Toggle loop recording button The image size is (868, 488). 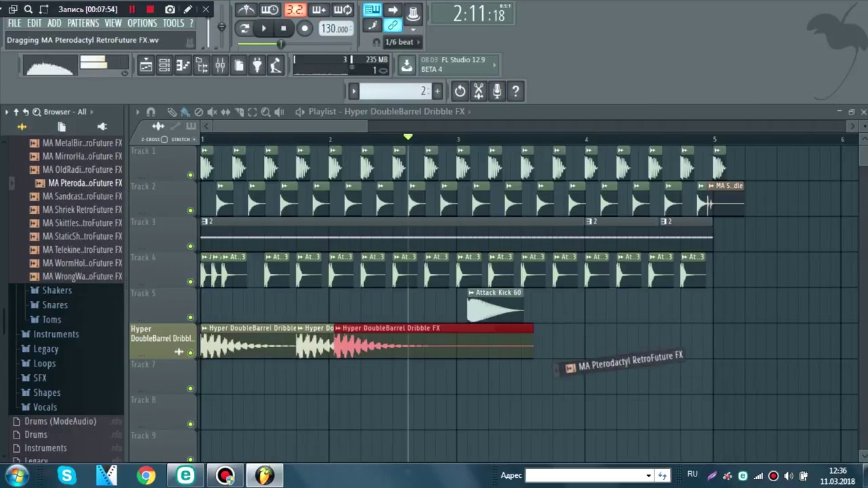343,9
